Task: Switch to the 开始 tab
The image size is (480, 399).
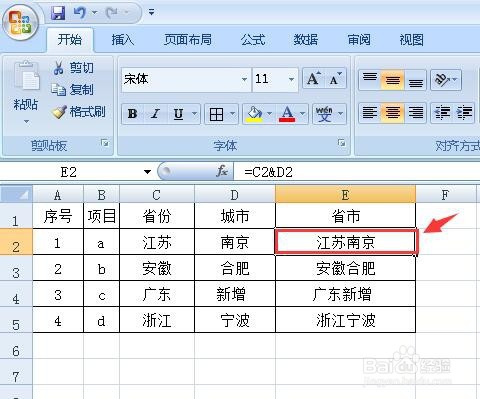Action: pyautogui.click(x=70, y=40)
